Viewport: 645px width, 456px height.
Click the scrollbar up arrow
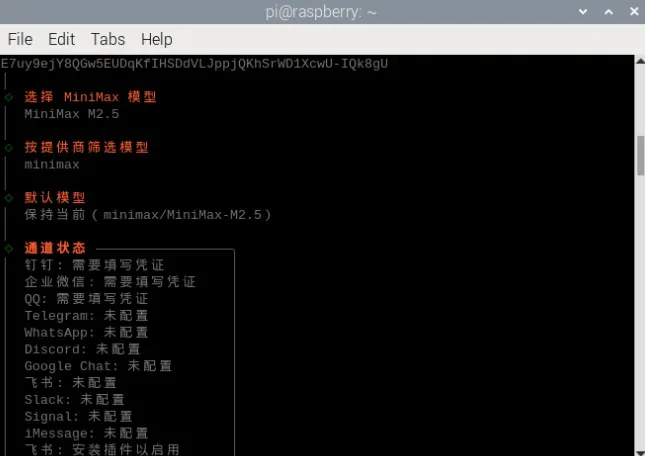(x=640, y=61)
